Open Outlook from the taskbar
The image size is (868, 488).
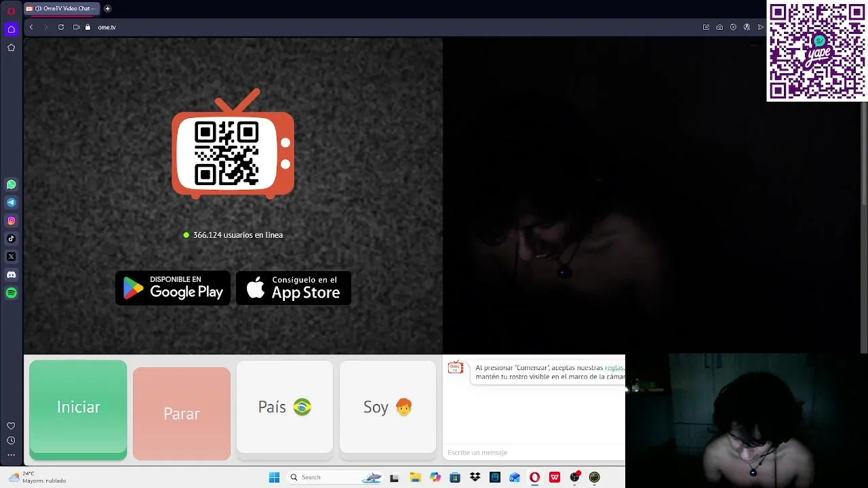(515, 477)
